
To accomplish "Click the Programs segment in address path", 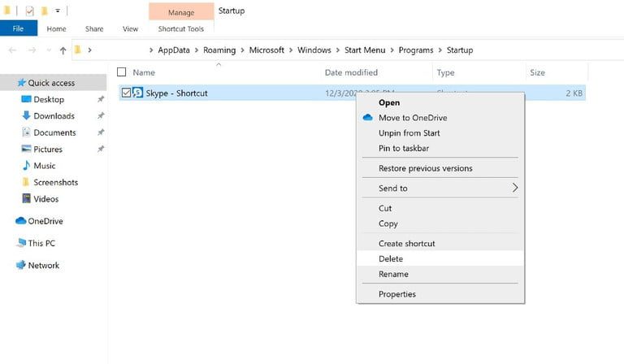I will pos(415,50).
